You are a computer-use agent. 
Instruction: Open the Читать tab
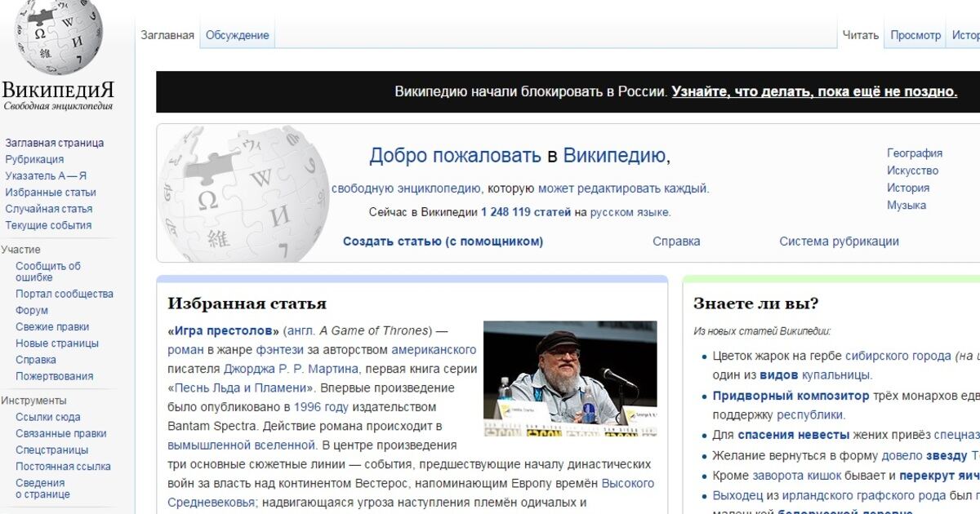pos(860,35)
